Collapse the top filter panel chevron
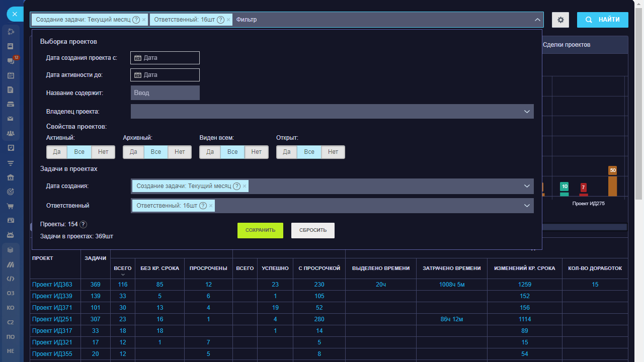This screenshot has height=362, width=644. tap(536, 20)
